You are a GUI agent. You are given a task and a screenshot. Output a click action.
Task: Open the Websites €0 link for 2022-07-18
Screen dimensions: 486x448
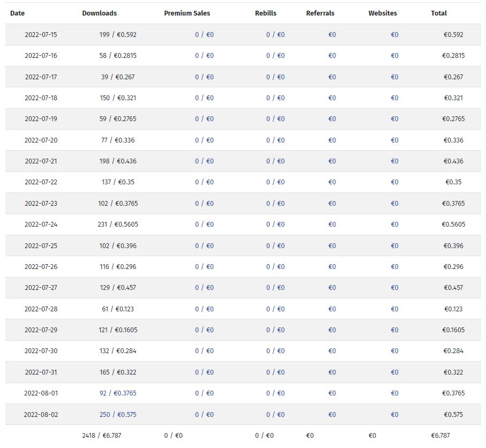pyautogui.click(x=394, y=98)
